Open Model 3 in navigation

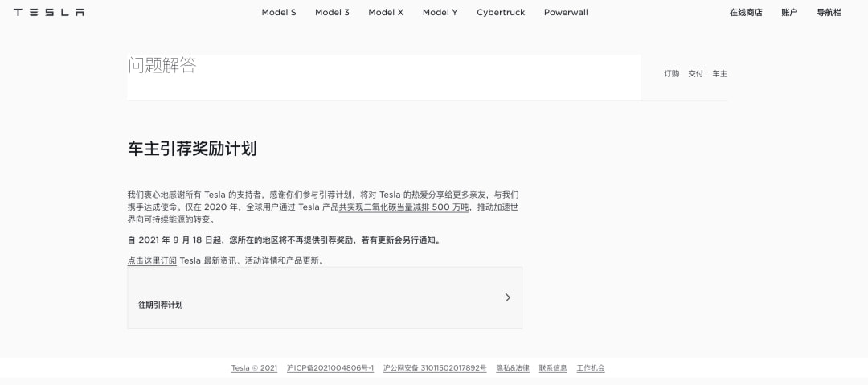coord(332,12)
